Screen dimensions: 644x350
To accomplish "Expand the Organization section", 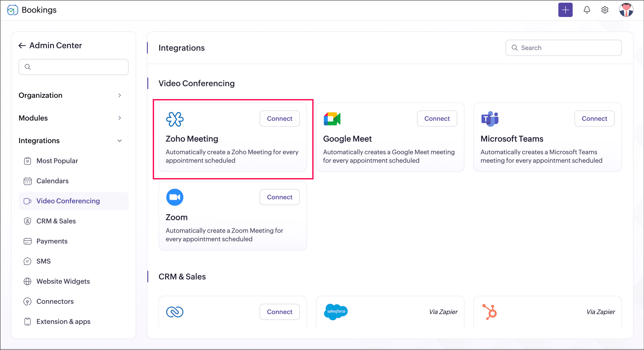I will point(119,95).
